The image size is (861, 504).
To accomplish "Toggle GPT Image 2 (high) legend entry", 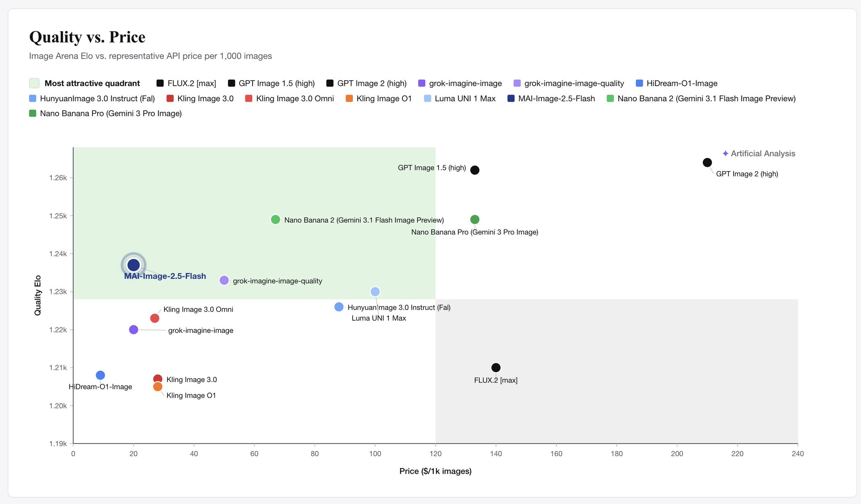I will coord(367,83).
